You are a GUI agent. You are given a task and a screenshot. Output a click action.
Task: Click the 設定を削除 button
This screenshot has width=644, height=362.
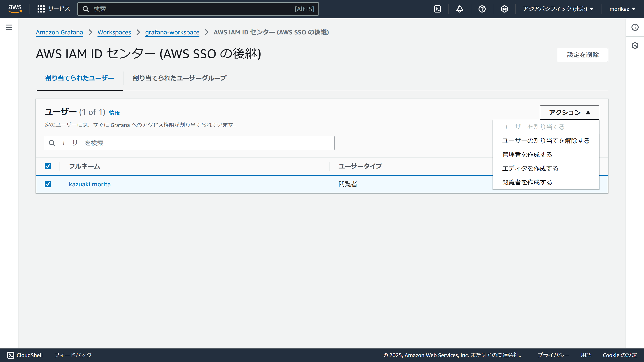(x=583, y=55)
